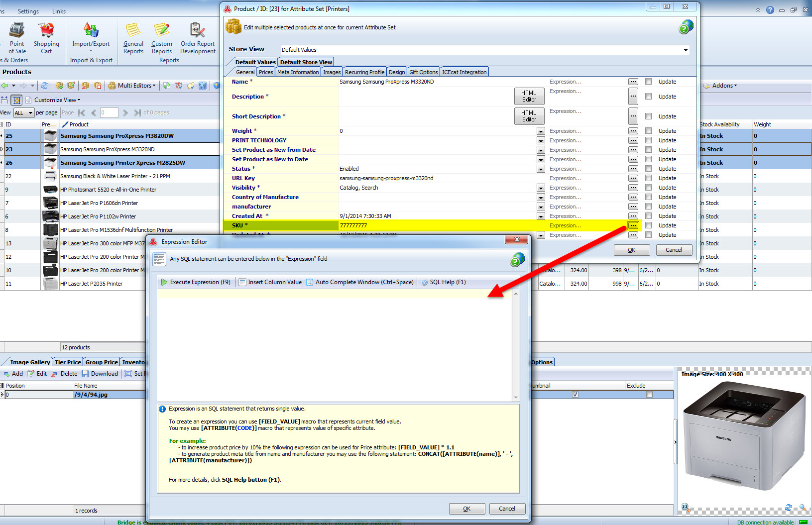Go to the next page of products
The height and width of the screenshot is (525, 812).
[x=125, y=113]
